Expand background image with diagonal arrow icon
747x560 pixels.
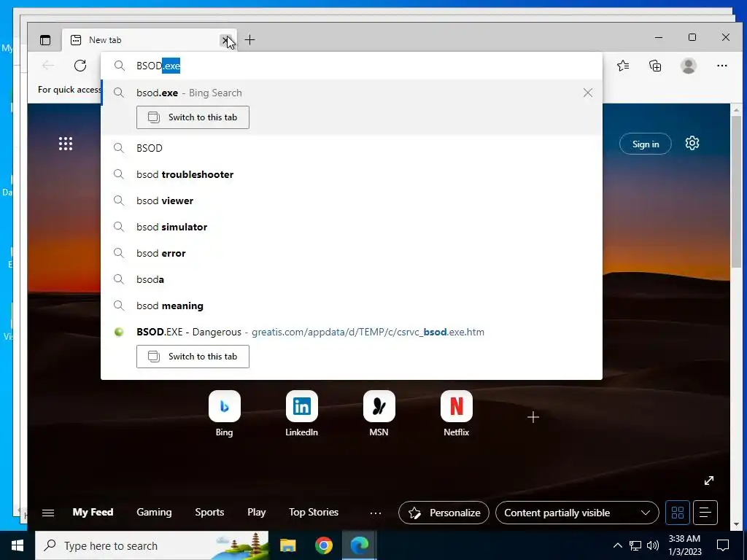[x=709, y=481]
